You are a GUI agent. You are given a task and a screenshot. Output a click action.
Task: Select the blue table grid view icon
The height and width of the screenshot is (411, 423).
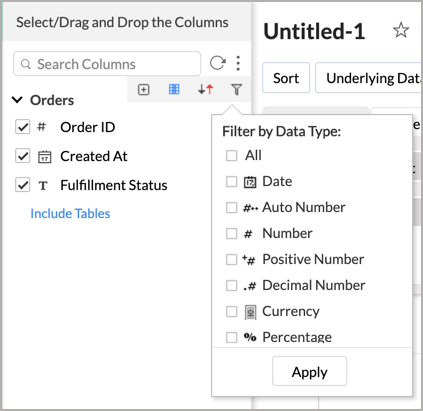pos(174,89)
